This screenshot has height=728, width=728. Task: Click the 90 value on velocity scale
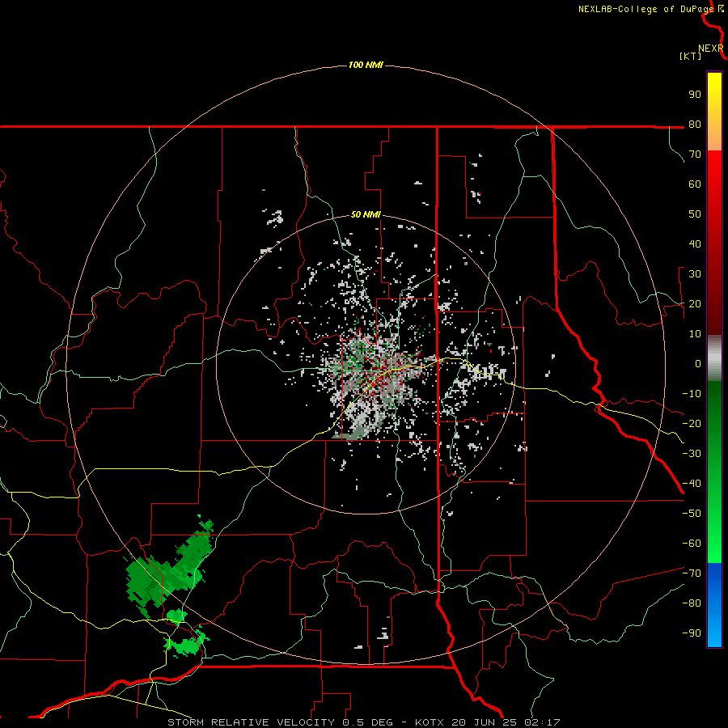(x=695, y=95)
